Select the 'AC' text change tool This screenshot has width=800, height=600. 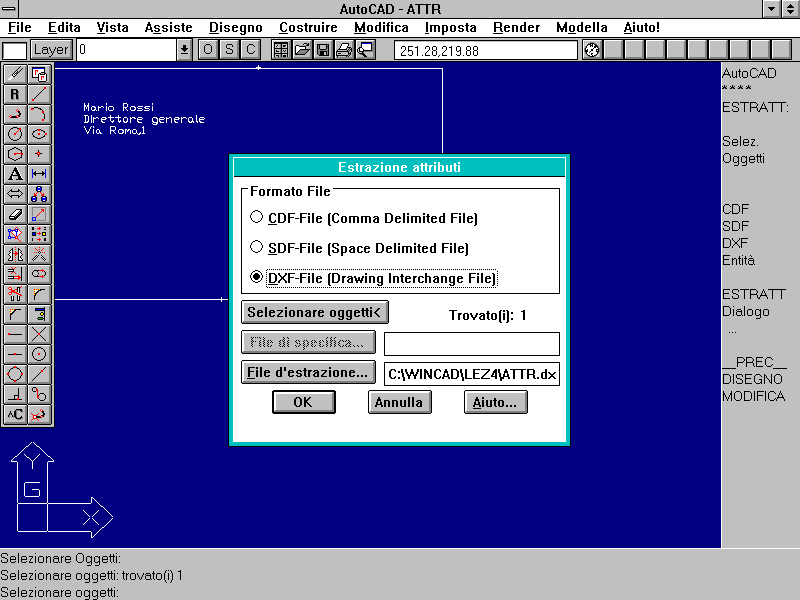tap(15, 414)
